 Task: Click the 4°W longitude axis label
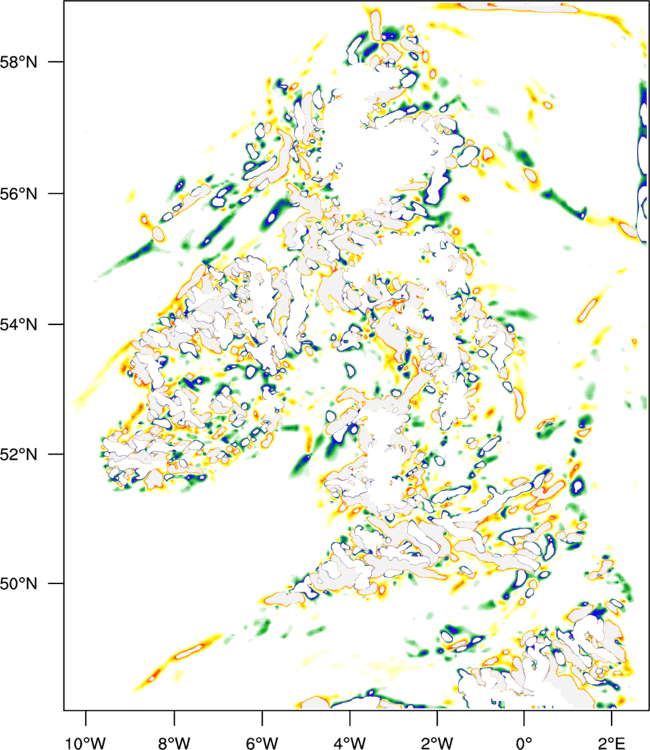(x=350, y=743)
